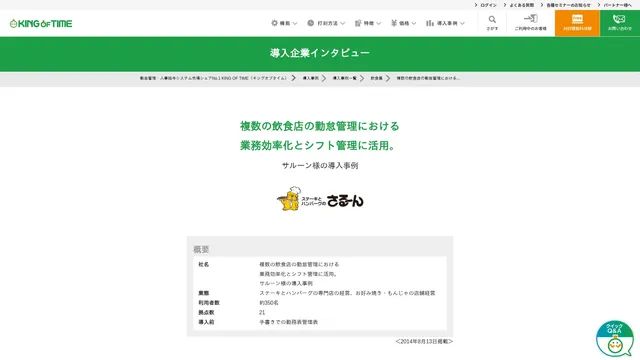Expand the 特徴 navigation menu
The width and height of the screenshot is (640, 360).
(368, 23)
